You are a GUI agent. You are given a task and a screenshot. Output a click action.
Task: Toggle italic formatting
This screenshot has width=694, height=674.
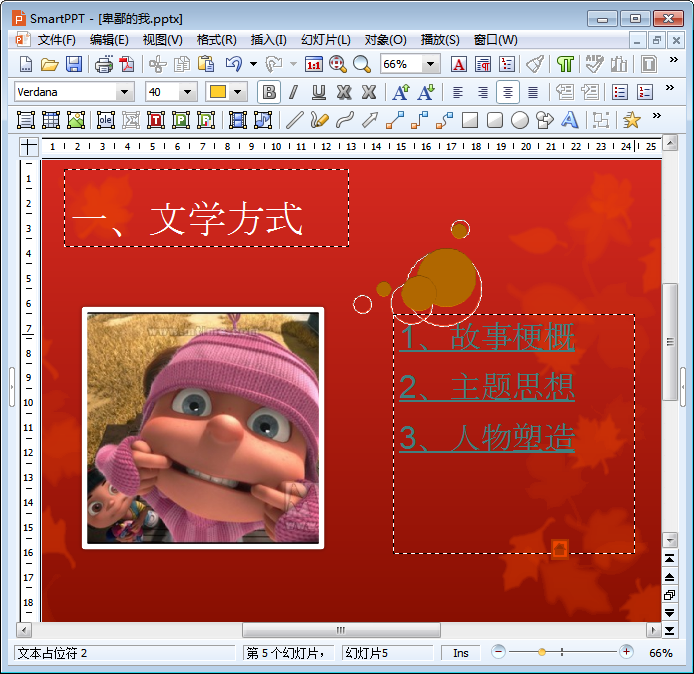(293, 92)
